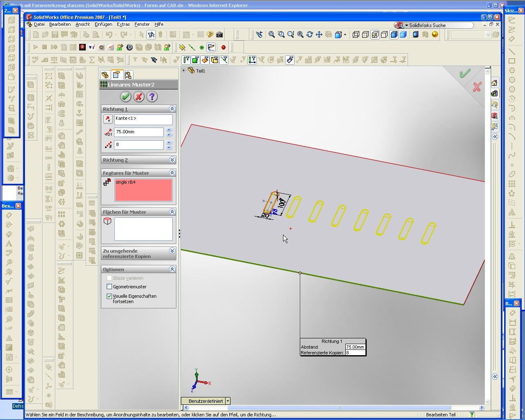
Task: Open help for the Lineares Muster2 panel
Action: (152, 97)
